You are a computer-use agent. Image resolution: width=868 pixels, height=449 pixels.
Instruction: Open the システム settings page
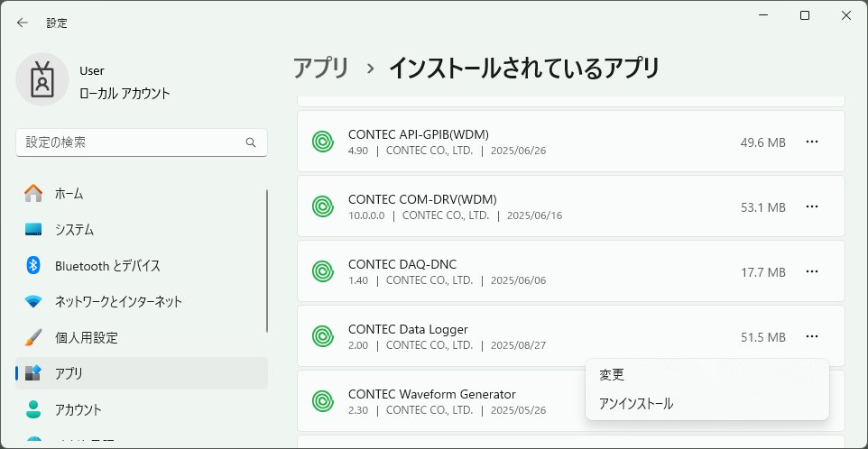tap(74, 229)
